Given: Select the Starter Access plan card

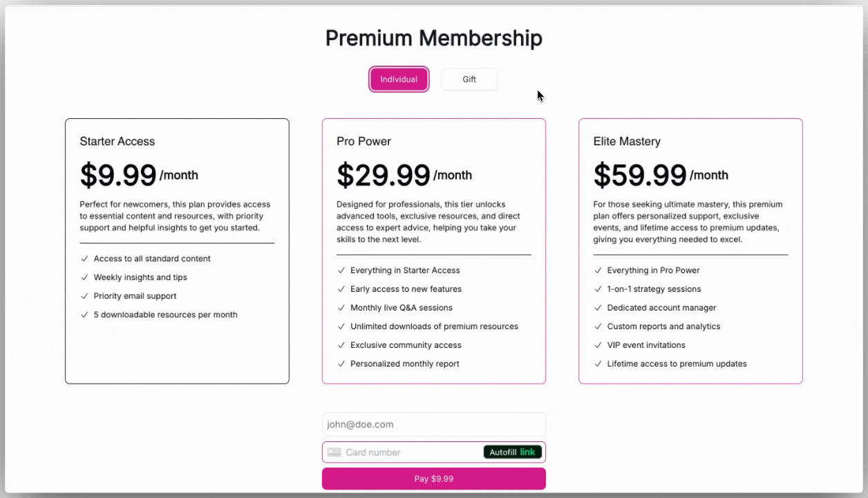Looking at the screenshot, I should 177,251.
